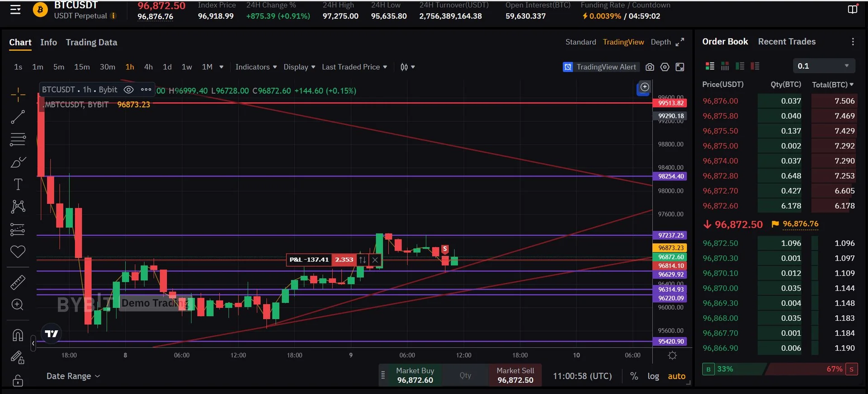
Task: Open the TradingView Alert button
Action: [601, 67]
